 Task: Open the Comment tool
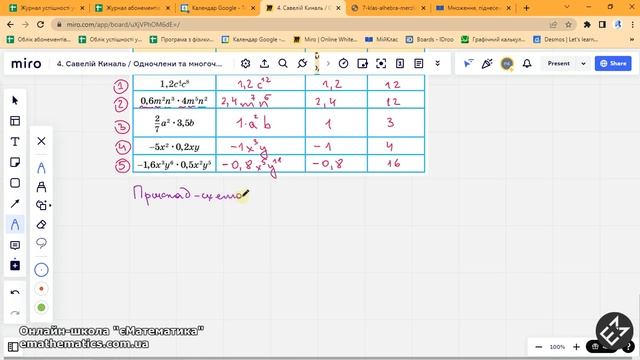click(x=15, y=245)
